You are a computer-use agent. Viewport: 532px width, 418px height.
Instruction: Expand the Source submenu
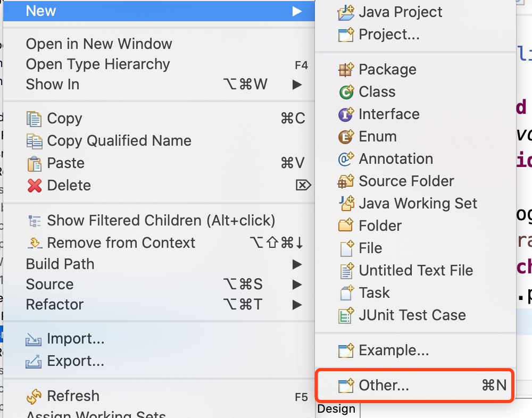tap(297, 284)
